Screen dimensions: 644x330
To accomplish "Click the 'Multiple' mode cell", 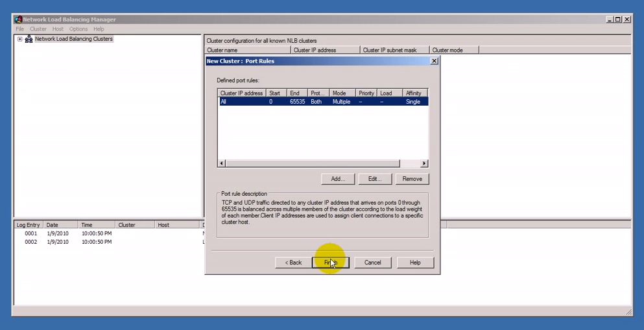I will pyautogui.click(x=341, y=102).
